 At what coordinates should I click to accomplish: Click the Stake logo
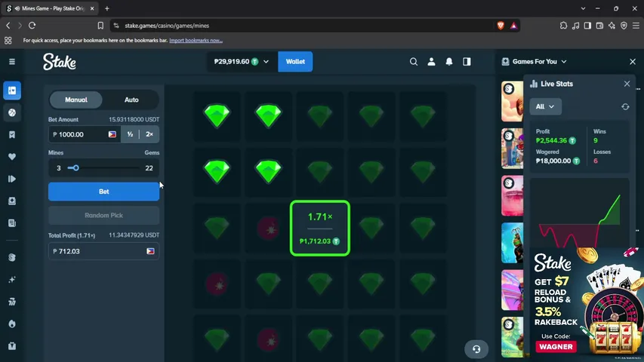60,62
